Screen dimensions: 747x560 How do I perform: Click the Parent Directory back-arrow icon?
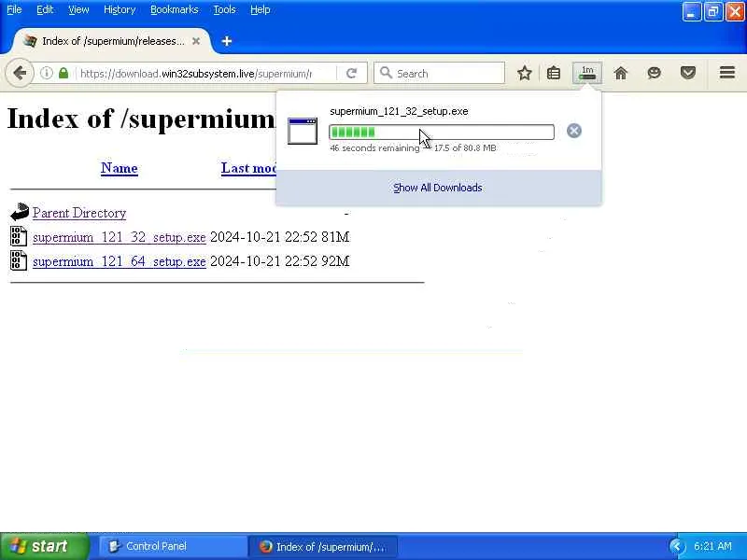tap(20, 212)
